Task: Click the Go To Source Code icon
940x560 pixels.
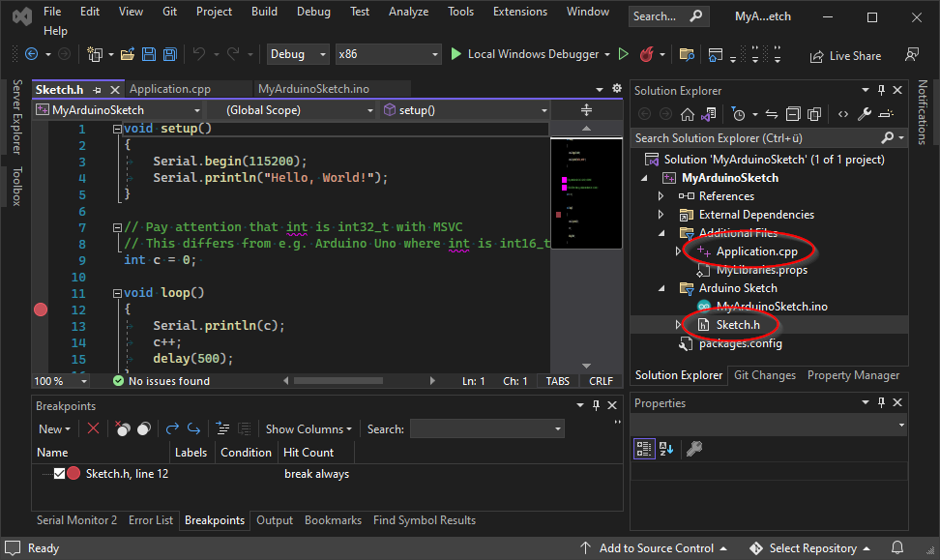Action: 223,428
